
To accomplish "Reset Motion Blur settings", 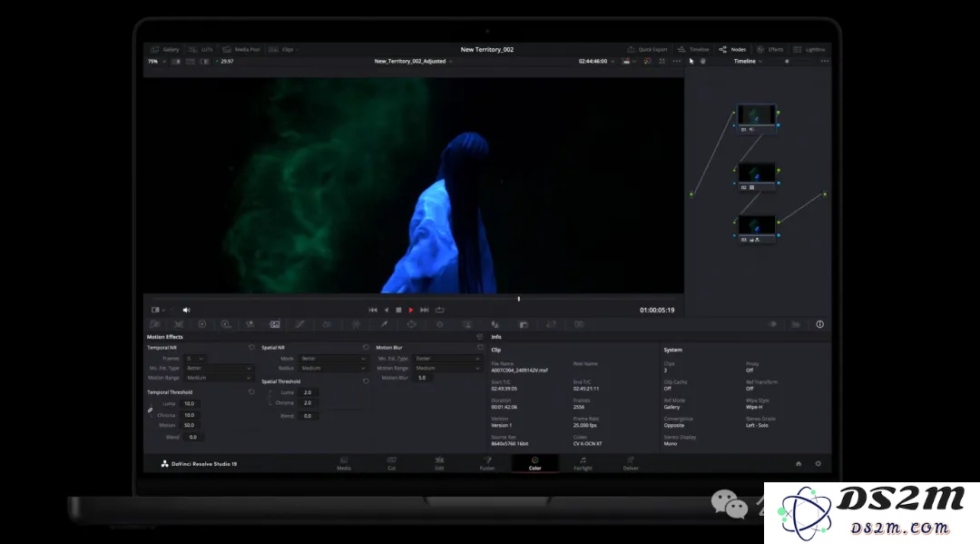I will [x=480, y=348].
